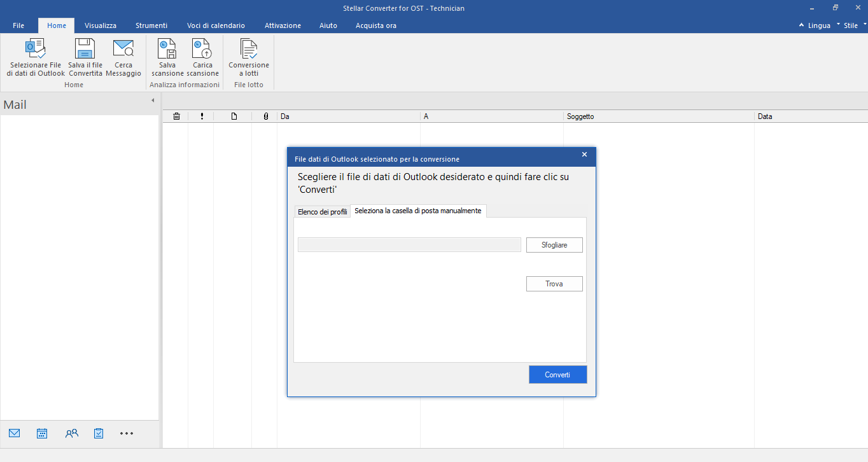Select Seleziona la casella di posta manualmente tab

(x=418, y=211)
